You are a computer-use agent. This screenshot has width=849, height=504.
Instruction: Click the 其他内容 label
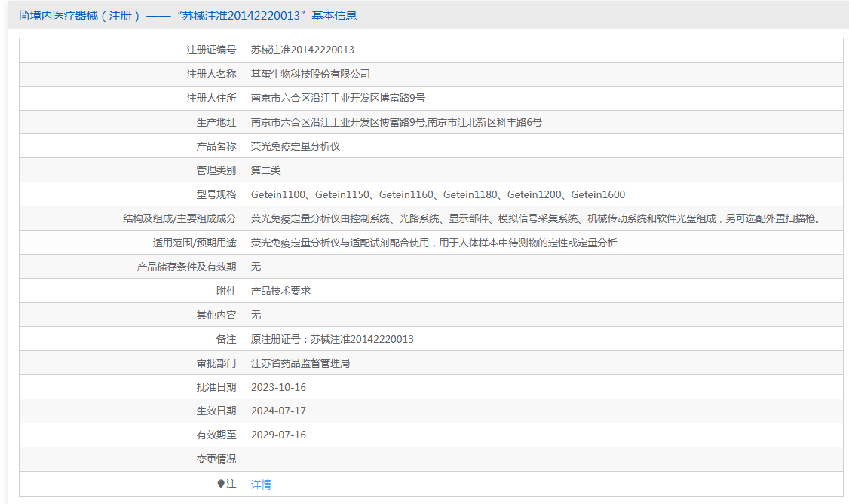click(216, 315)
